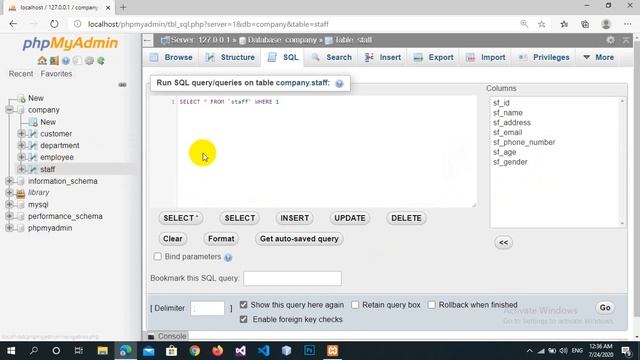The height and width of the screenshot is (360, 640).
Task: Insert an UPDATE query template
Action: point(350,218)
